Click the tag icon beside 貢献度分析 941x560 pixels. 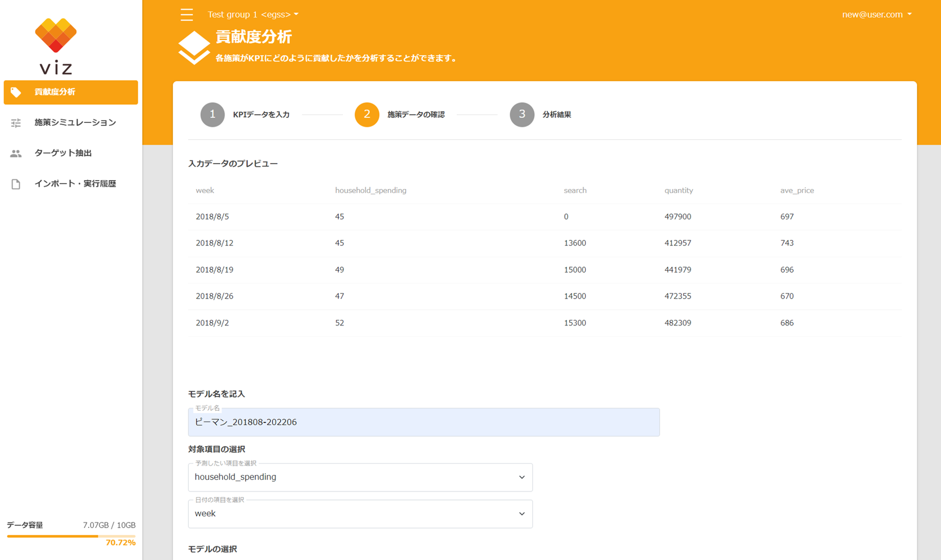click(x=16, y=92)
